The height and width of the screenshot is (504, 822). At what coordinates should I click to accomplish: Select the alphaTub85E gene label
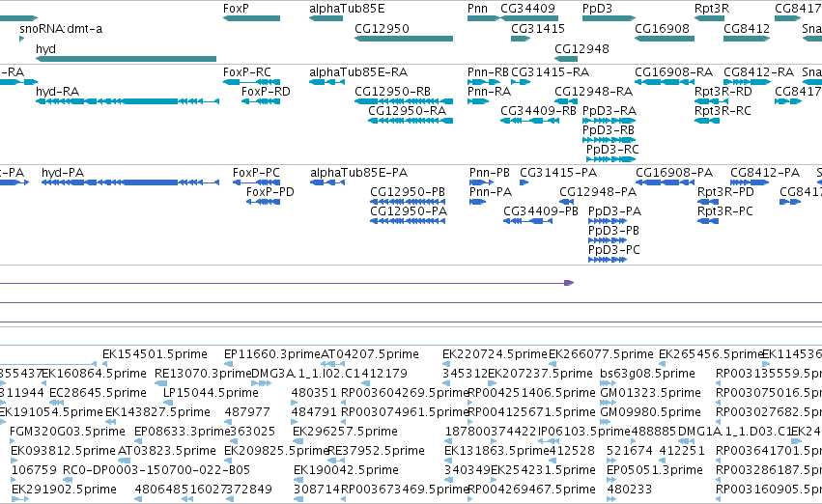point(347,9)
